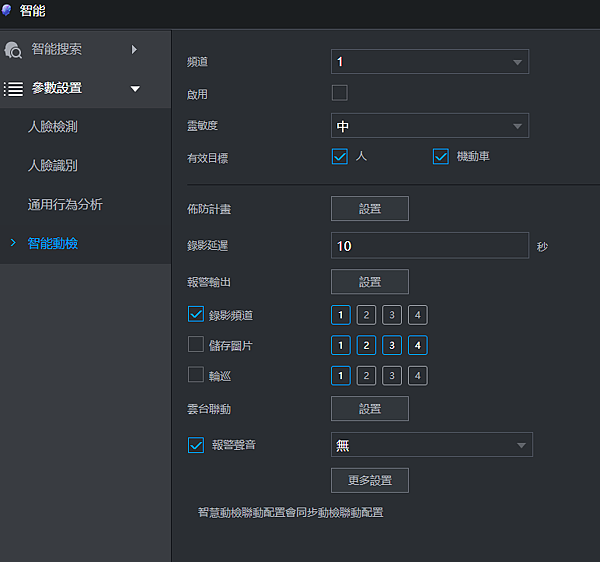
Task: Uncheck the 人 target checkbox
Action: pos(340,156)
